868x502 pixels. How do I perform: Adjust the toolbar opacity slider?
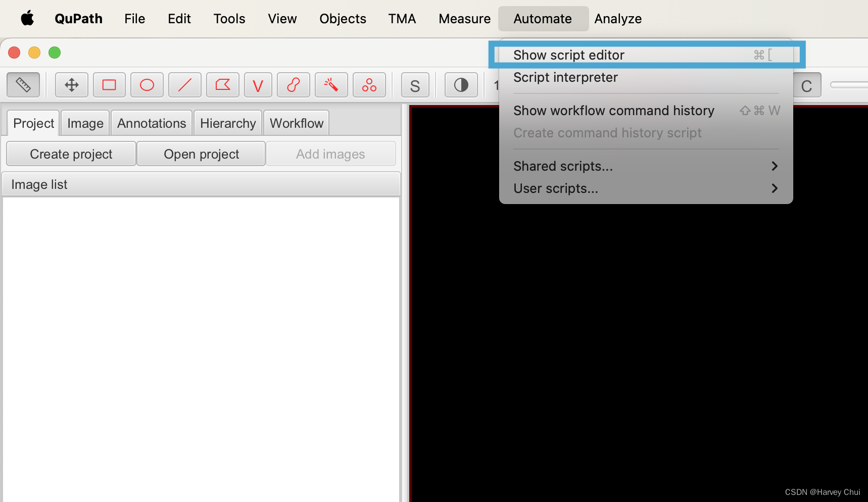click(849, 85)
